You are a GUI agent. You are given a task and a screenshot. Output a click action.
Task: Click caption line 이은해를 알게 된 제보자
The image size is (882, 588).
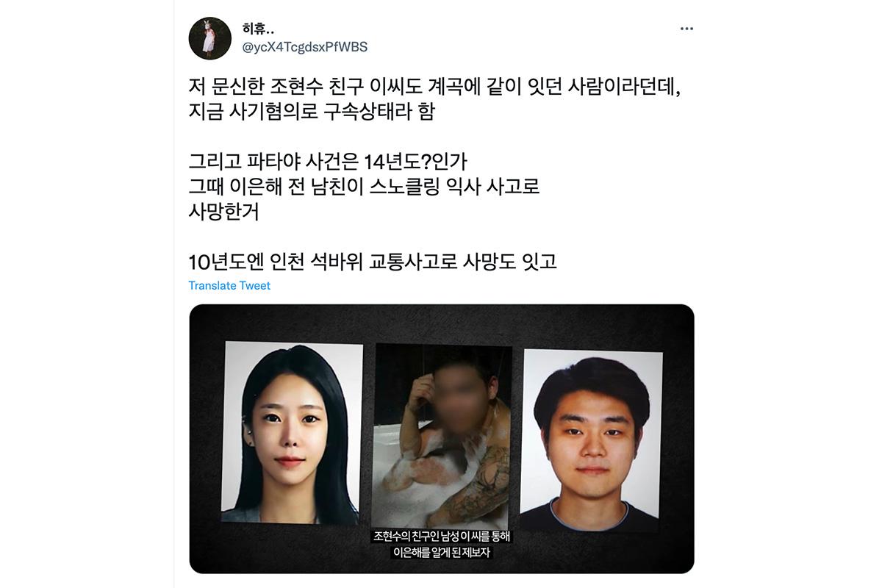tap(441, 553)
